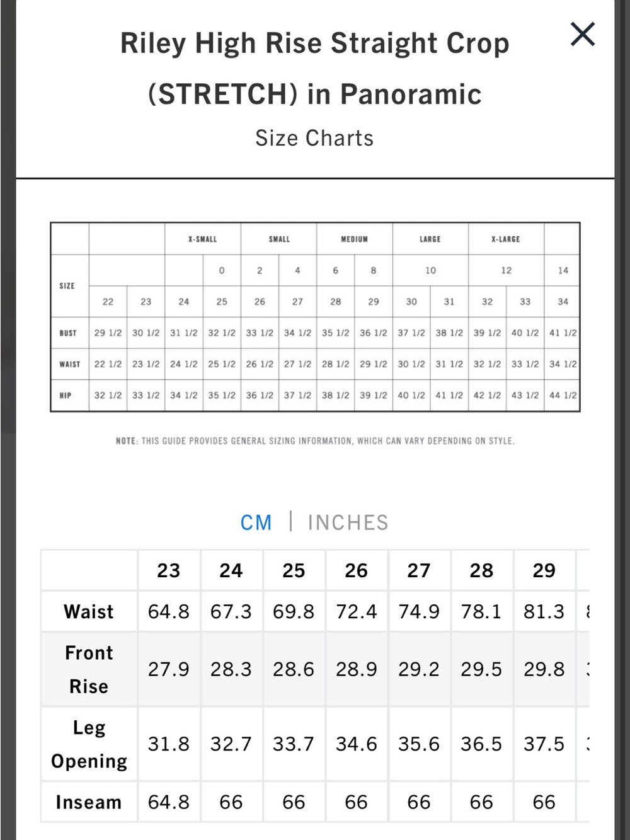Select size 27 column header
This screenshot has width=630, height=840.
[419, 570]
